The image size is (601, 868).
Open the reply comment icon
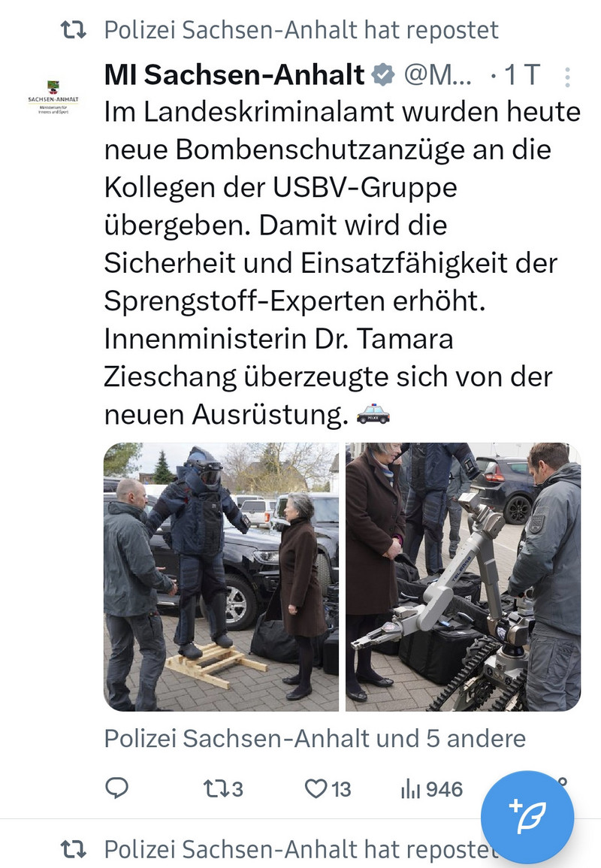click(x=116, y=788)
